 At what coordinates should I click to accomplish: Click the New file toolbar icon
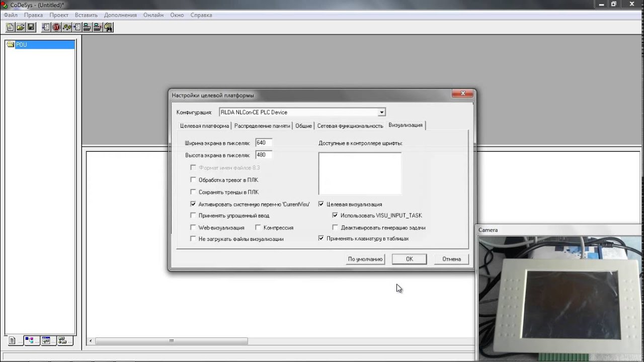pos(10,27)
